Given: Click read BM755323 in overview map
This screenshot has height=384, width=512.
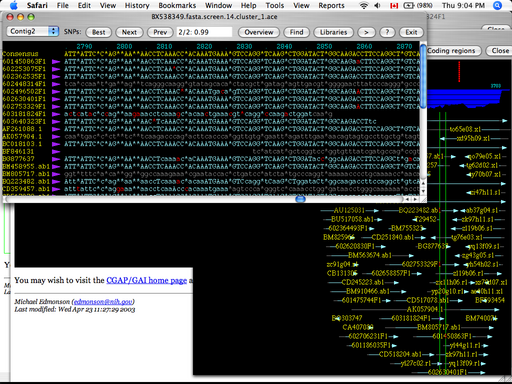Looking at the screenshot, I should pyautogui.click(x=408, y=228).
